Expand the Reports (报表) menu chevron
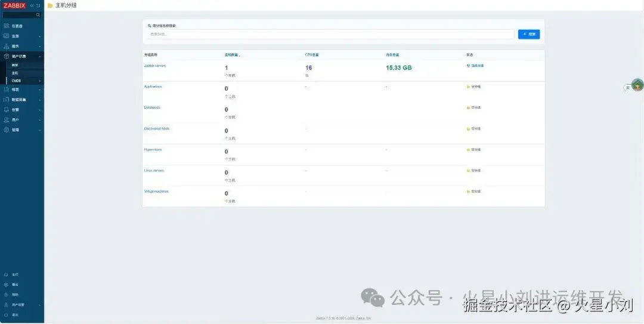 [x=40, y=90]
